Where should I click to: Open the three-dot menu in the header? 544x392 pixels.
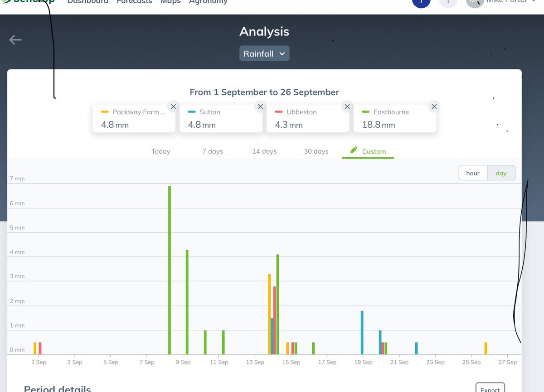coord(448,2)
